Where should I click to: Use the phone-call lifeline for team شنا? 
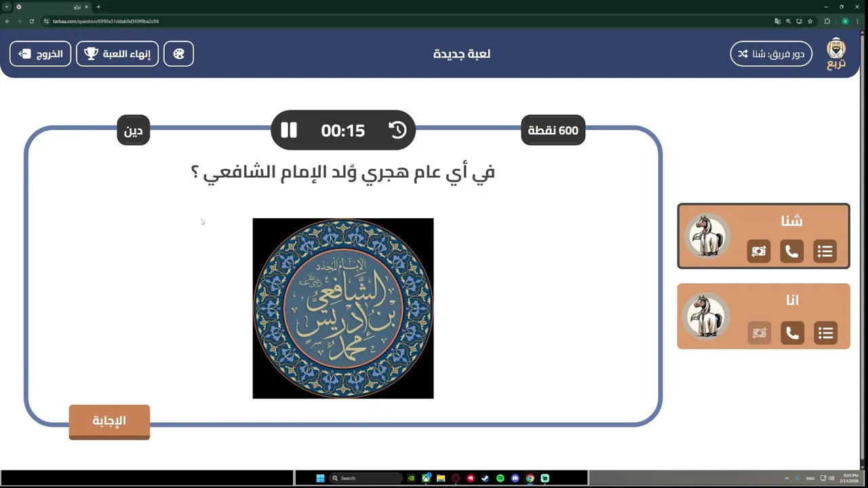click(x=791, y=251)
